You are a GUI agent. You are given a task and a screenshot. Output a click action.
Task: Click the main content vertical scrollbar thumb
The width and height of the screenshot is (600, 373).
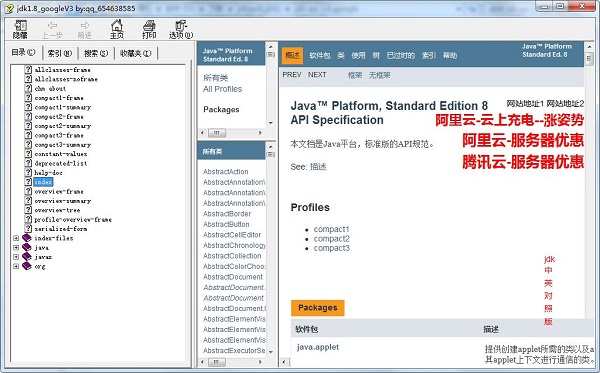click(589, 58)
